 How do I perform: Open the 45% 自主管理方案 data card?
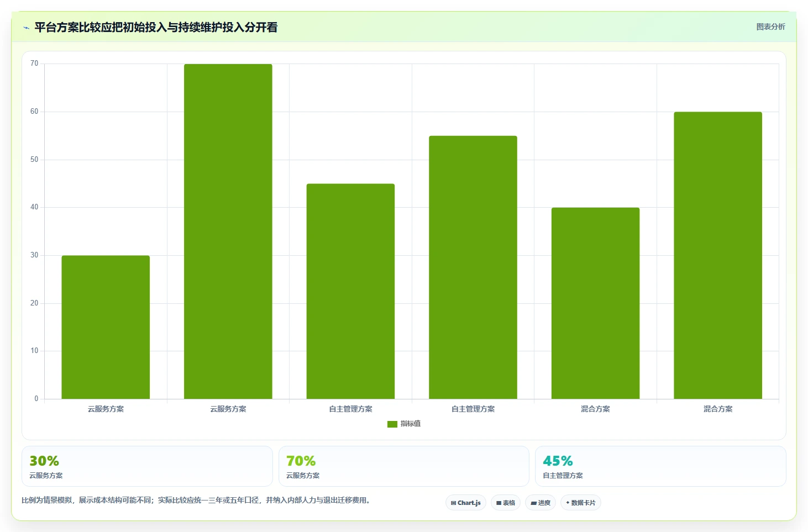(x=660, y=466)
